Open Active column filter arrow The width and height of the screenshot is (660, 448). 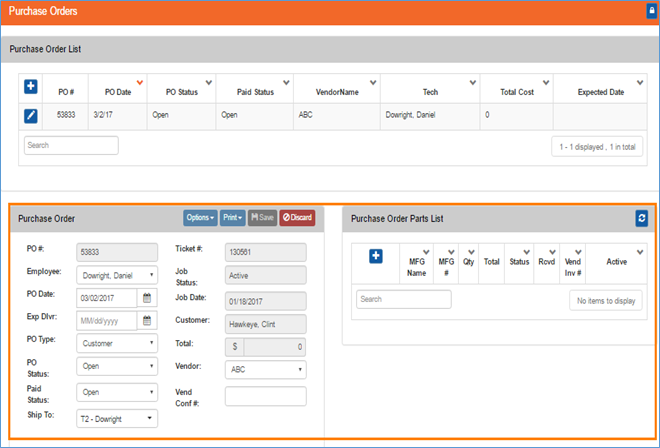coord(640,252)
